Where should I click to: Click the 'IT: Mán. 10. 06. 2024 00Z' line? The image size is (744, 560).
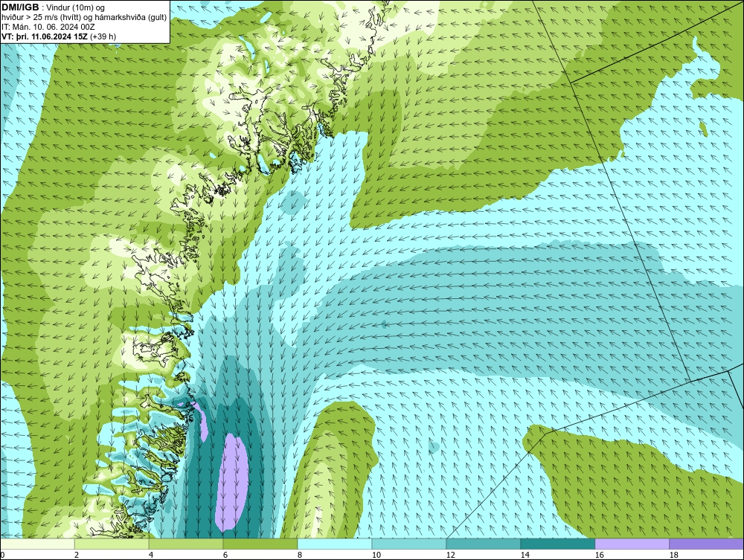[48, 27]
